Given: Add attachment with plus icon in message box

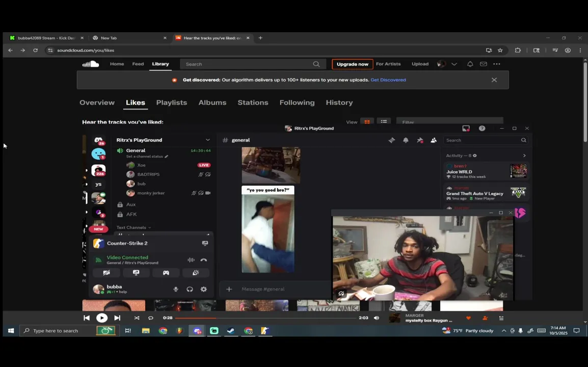Looking at the screenshot, I should point(229,289).
